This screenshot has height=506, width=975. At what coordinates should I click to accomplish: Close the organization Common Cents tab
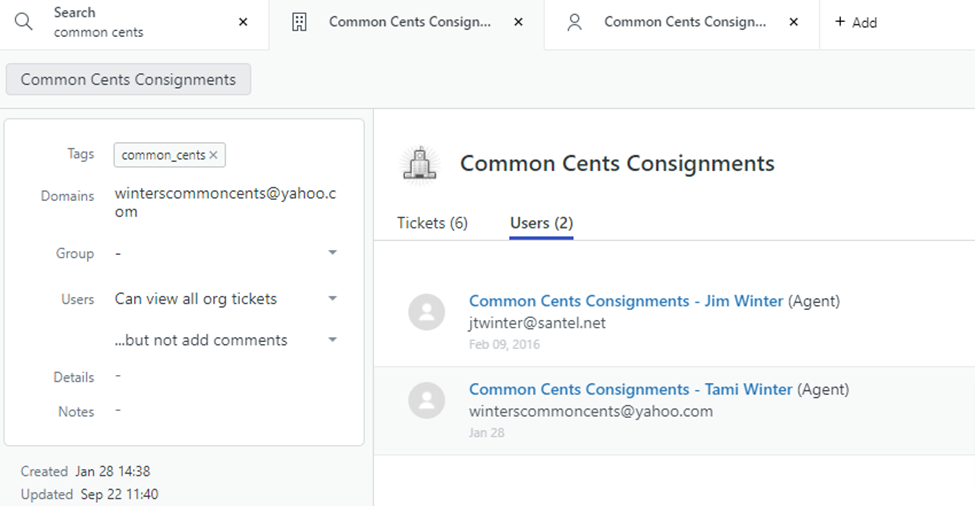tap(518, 22)
